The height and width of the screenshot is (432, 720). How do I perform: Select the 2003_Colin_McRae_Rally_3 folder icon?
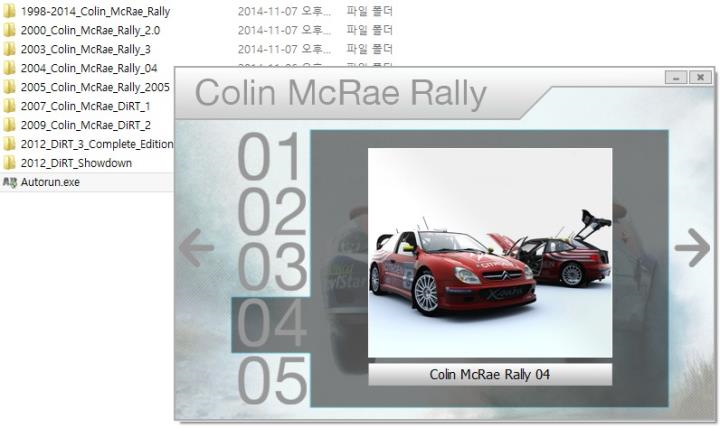tap(9, 49)
